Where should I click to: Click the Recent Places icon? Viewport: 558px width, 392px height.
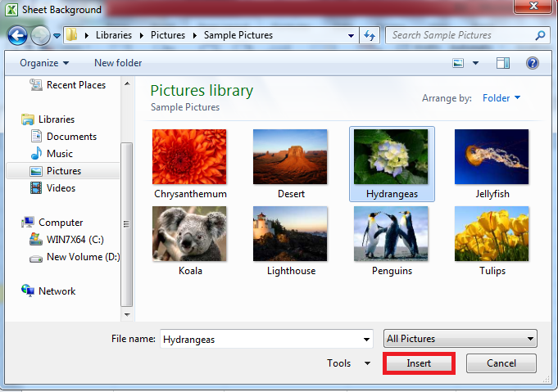tap(36, 84)
